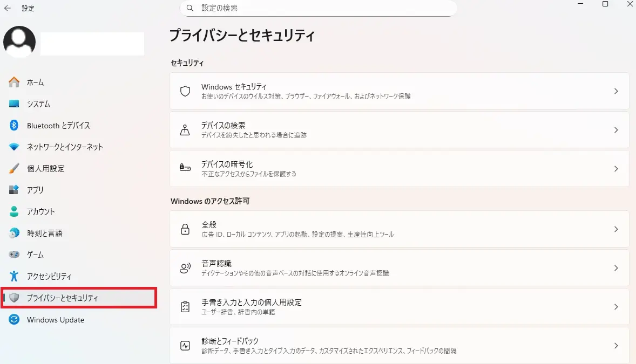The image size is (636, 364).
Task: Open デバイスの検索 title text
Action: tap(223, 125)
